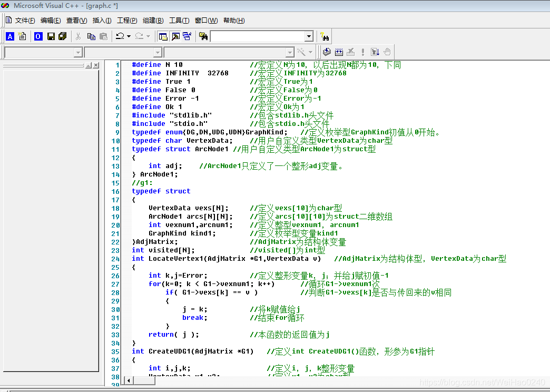Click the 'GraphKind kind1;' line
This screenshot has height=392, width=550.
click(x=182, y=233)
